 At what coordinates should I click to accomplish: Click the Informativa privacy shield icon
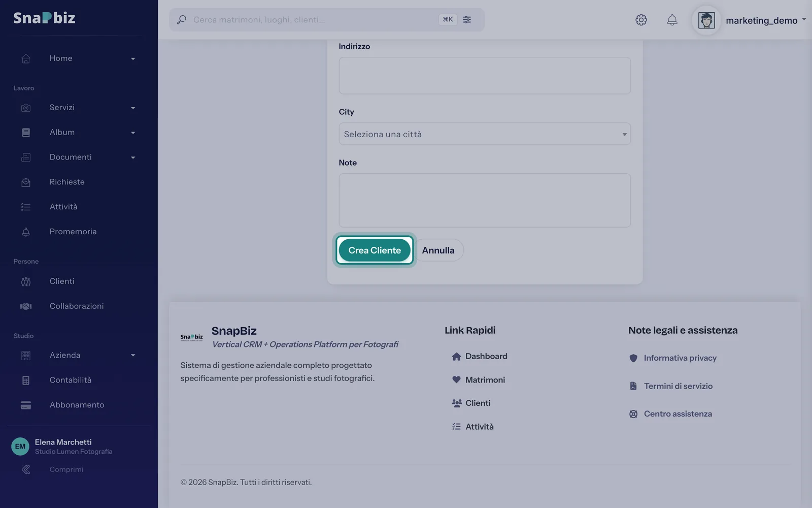tap(633, 358)
